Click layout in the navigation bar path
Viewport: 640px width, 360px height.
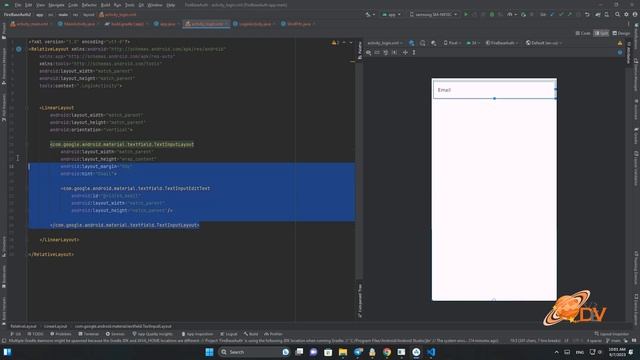89,15
